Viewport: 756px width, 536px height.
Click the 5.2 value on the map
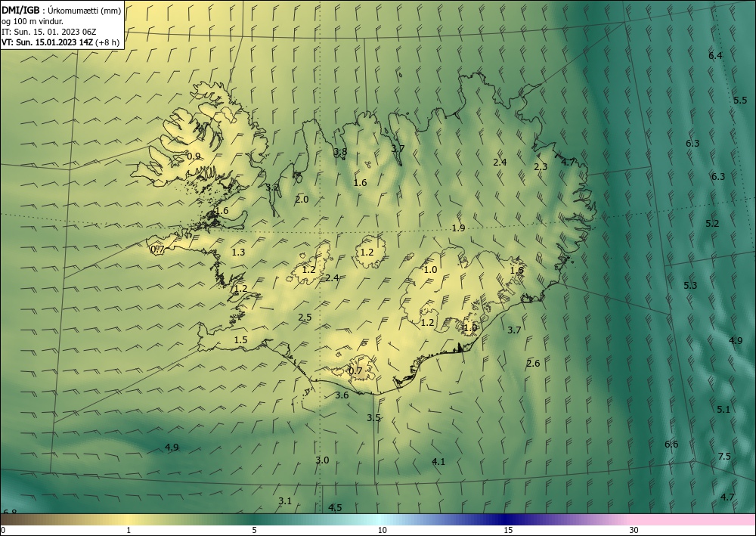(x=712, y=223)
